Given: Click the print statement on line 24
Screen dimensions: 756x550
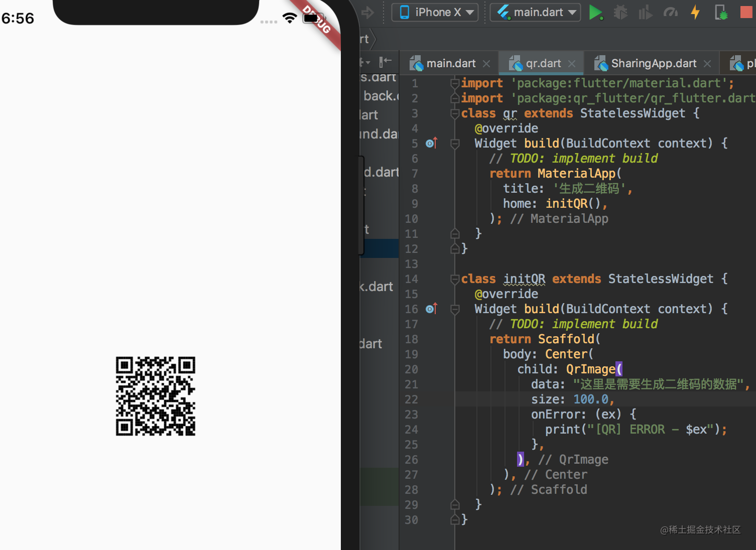Looking at the screenshot, I should pos(636,430).
